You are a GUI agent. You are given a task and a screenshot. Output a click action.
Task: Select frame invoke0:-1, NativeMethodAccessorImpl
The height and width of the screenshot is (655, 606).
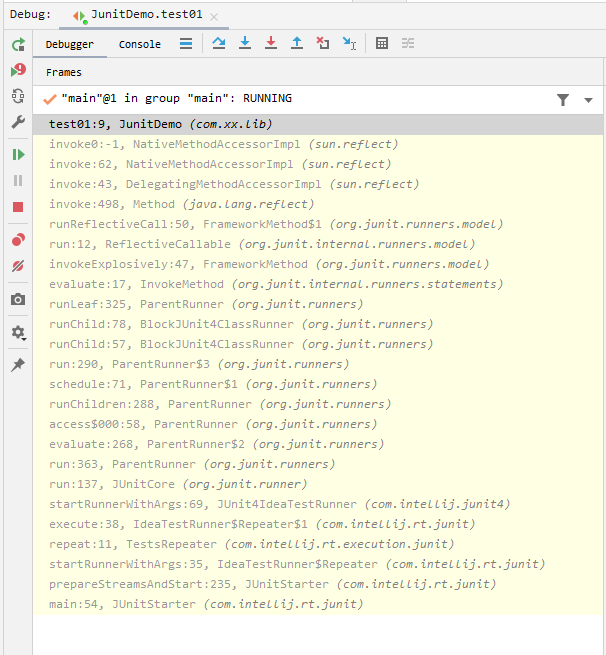pos(318,145)
